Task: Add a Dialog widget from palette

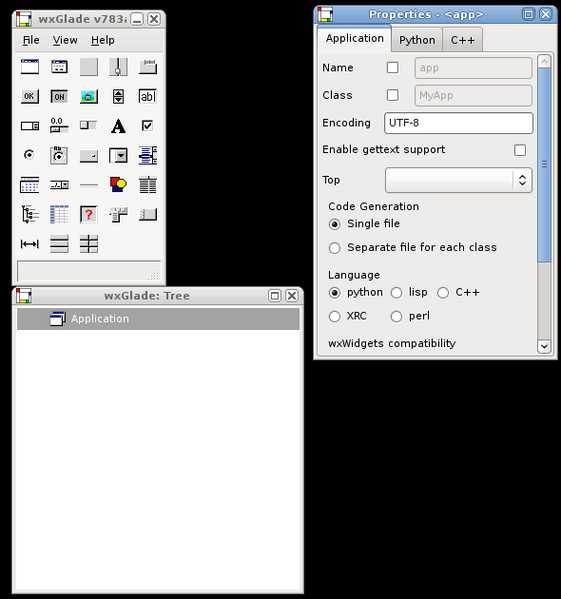Action: [x=59, y=67]
